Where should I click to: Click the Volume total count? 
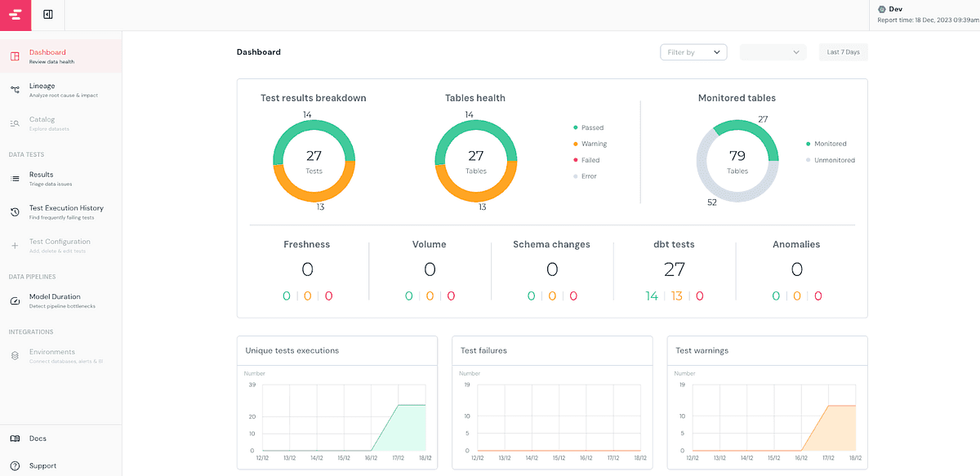coord(430,269)
